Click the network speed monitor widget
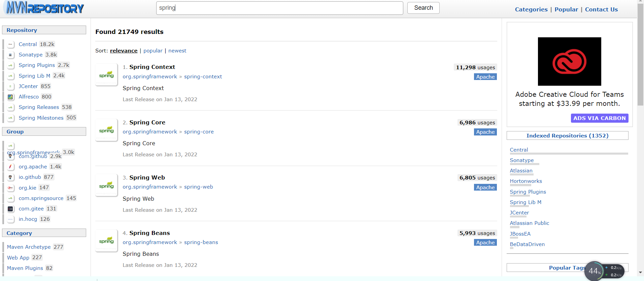 tap(605, 271)
